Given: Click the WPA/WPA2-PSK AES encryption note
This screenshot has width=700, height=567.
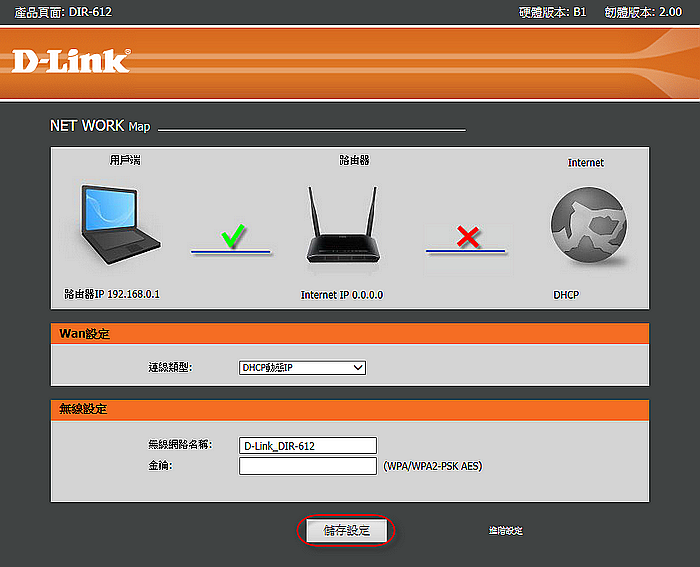Looking at the screenshot, I should (x=432, y=466).
